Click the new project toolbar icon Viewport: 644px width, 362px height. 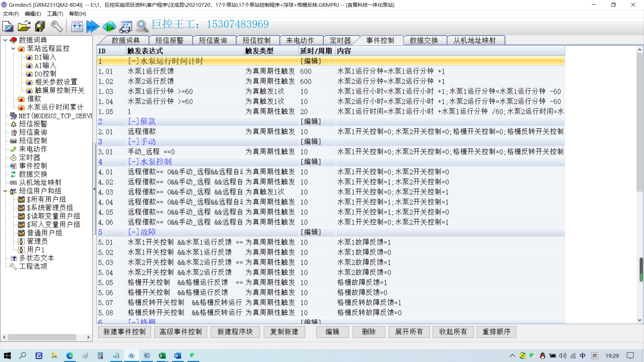8,26
